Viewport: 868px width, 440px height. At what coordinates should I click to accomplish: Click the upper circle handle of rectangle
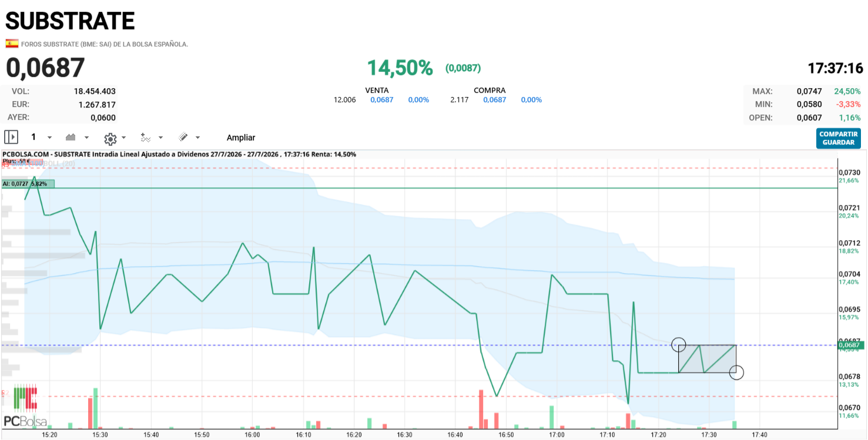click(678, 345)
